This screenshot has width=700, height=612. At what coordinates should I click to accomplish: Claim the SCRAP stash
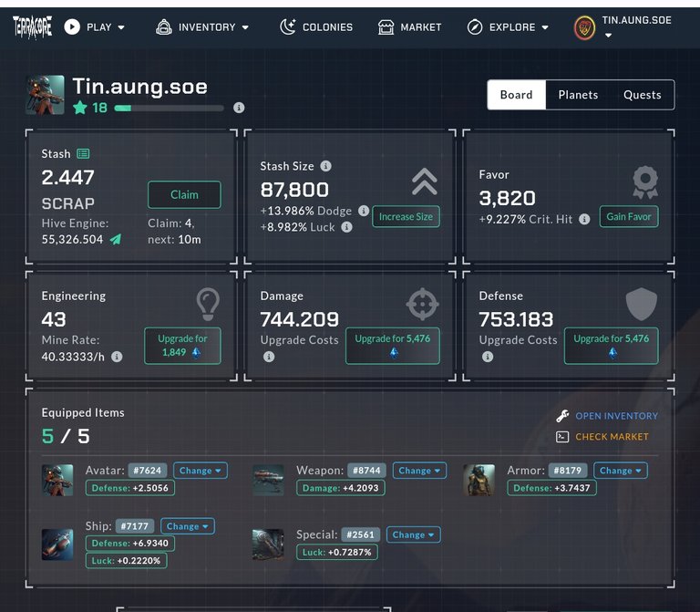pyautogui.click(x=184, y=195)
